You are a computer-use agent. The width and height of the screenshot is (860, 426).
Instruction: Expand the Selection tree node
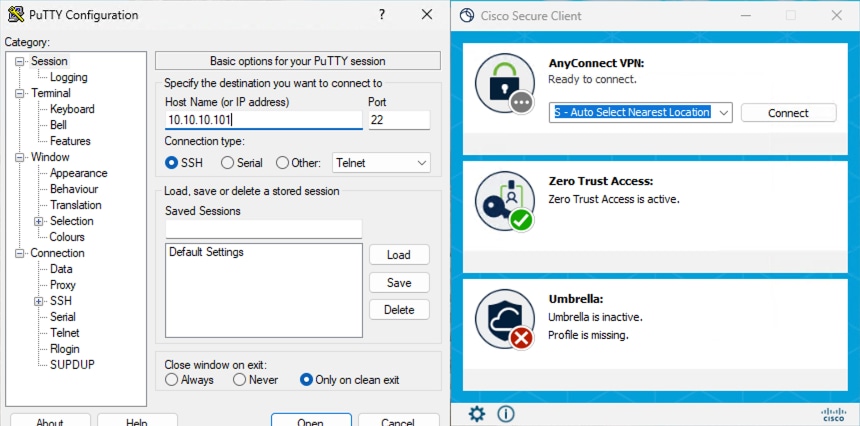pyautogui.click(x=38, y=221)
